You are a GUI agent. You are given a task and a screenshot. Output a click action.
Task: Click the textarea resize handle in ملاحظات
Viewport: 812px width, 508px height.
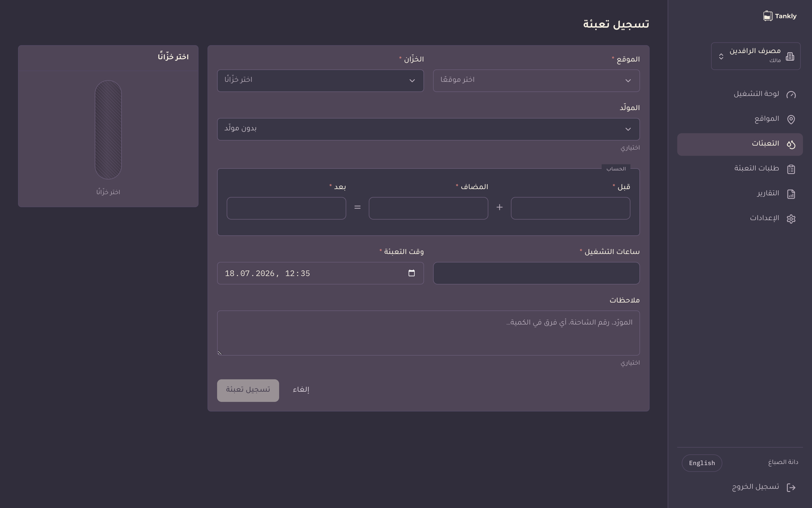tap(220, 352)
